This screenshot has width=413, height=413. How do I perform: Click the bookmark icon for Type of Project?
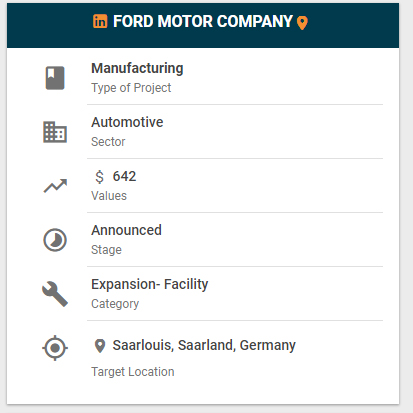pyautogui.click(x=55, y=78)
